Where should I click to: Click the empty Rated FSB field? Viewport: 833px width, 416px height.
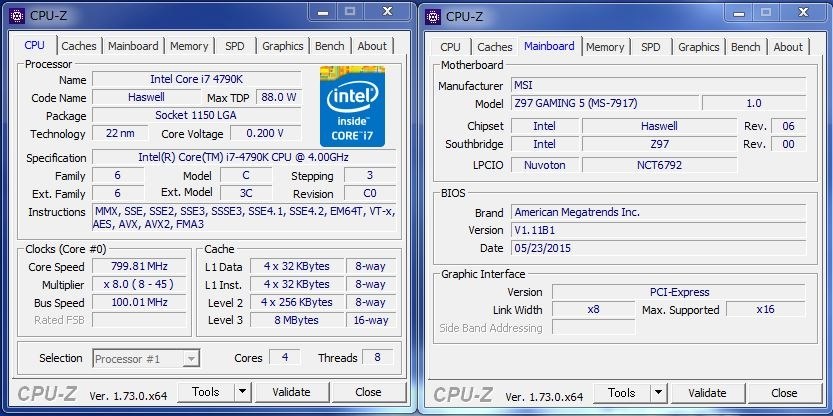(139, 320)
